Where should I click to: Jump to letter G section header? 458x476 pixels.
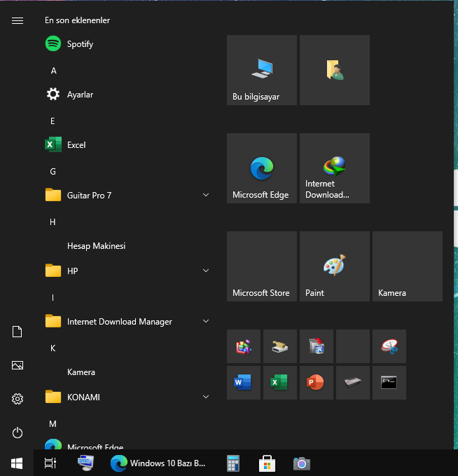click(x=53, y=171)
